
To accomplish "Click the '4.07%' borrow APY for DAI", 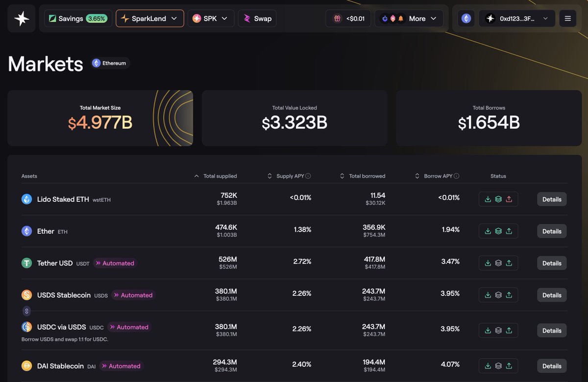I will tap(450, 364).
